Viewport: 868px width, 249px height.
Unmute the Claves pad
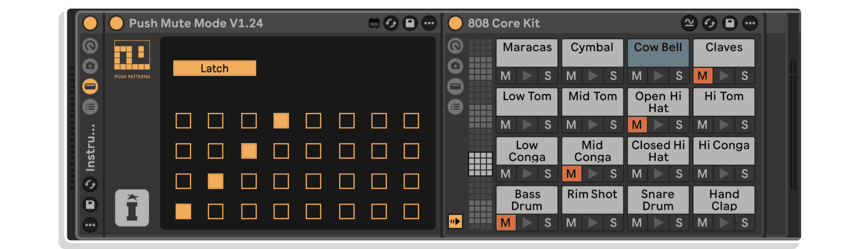click(703, 76)
